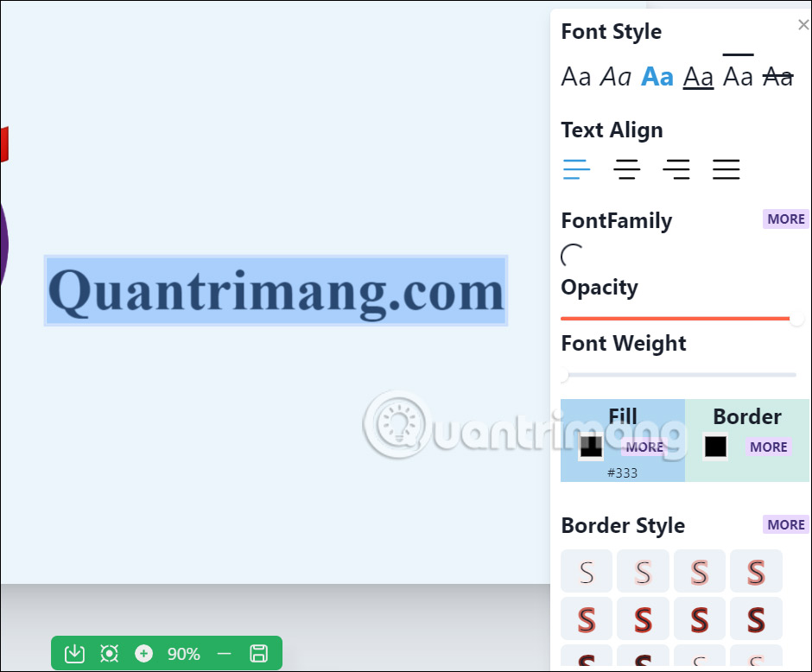The image size is (812, 672).
Task: Adjust the Font Weight slider handle
Action: (564, 375)
